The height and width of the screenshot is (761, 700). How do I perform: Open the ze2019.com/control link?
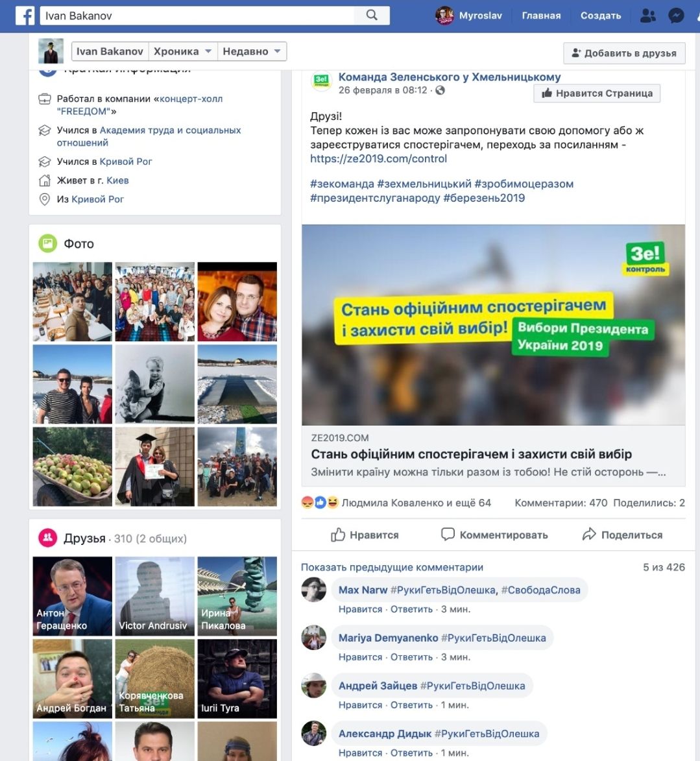click(379, 159)
